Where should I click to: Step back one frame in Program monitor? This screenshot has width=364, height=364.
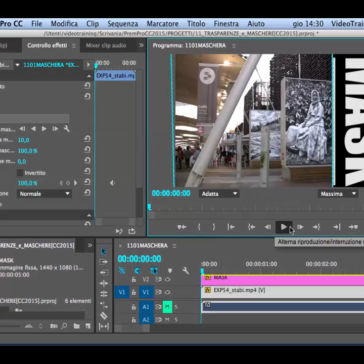pyautogui.click(x=268, y=227)
